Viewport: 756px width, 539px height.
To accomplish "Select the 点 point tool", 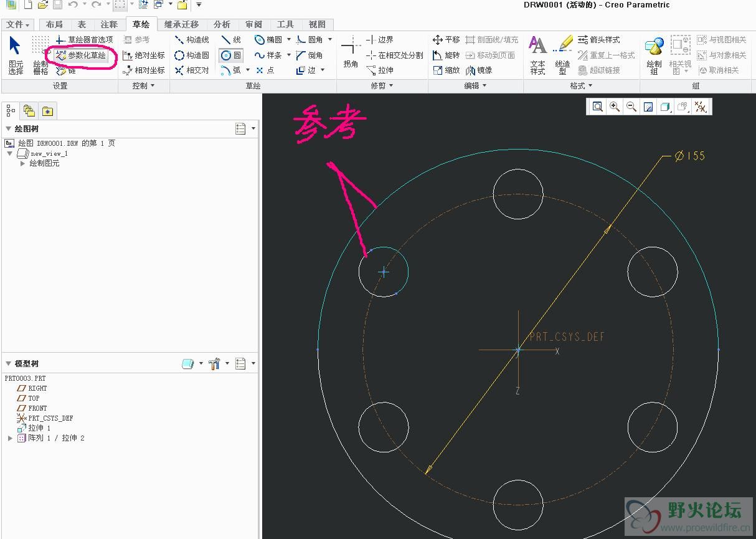I will pos(265,70).
